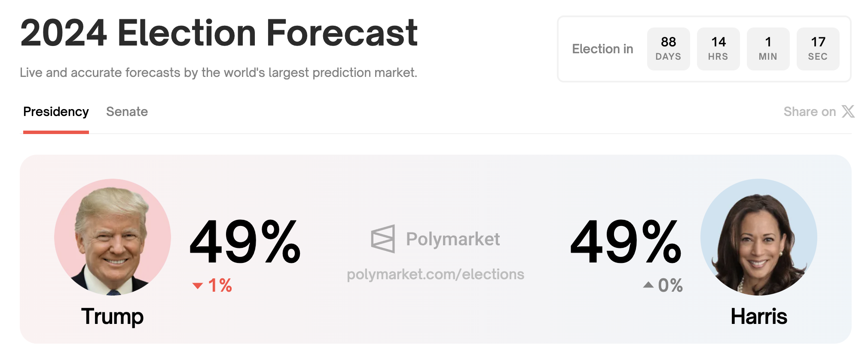The image size is (868, 360).
Task: Click the Polymarket logo icon
Action: coord(382,239)
